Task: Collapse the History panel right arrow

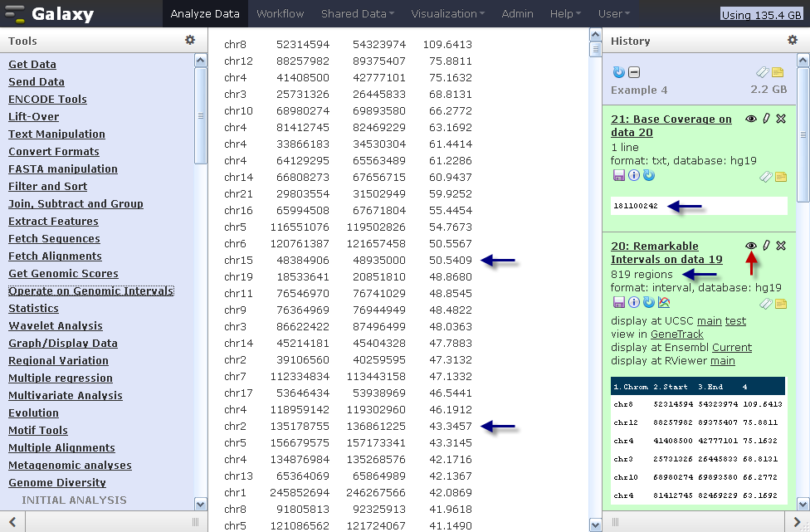Action: click(798, 522)
